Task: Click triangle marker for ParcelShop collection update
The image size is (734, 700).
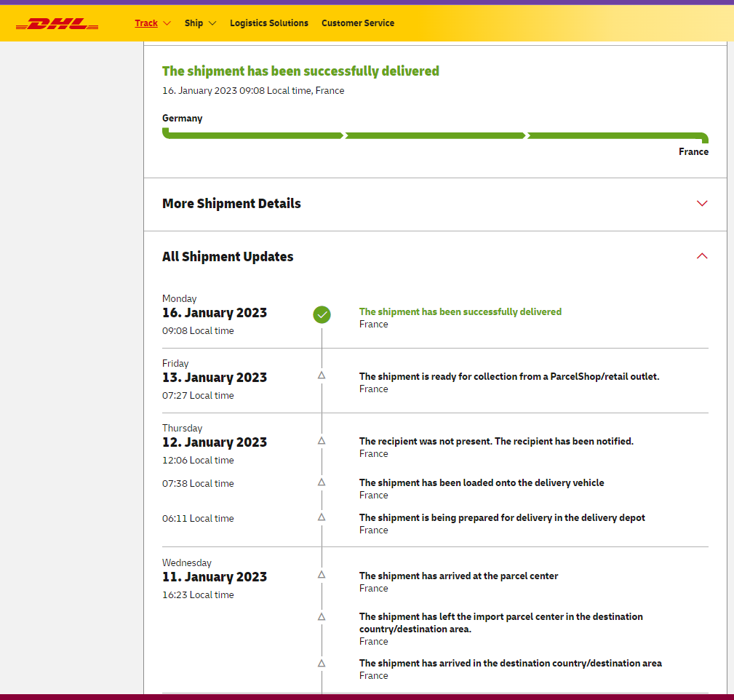Action: [322, 375]
